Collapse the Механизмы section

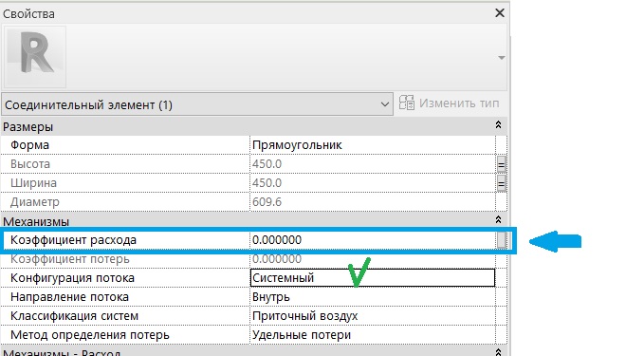tap(498, 219)
